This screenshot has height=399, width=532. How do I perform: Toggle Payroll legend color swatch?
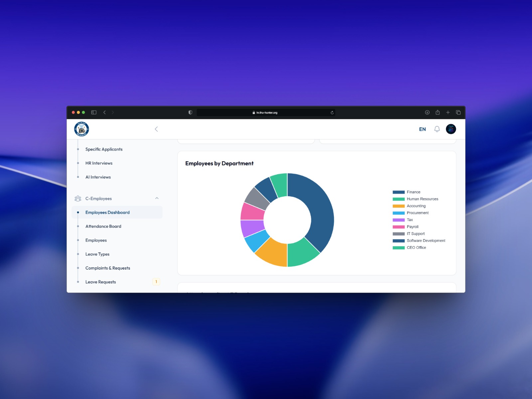click(398, 227)
